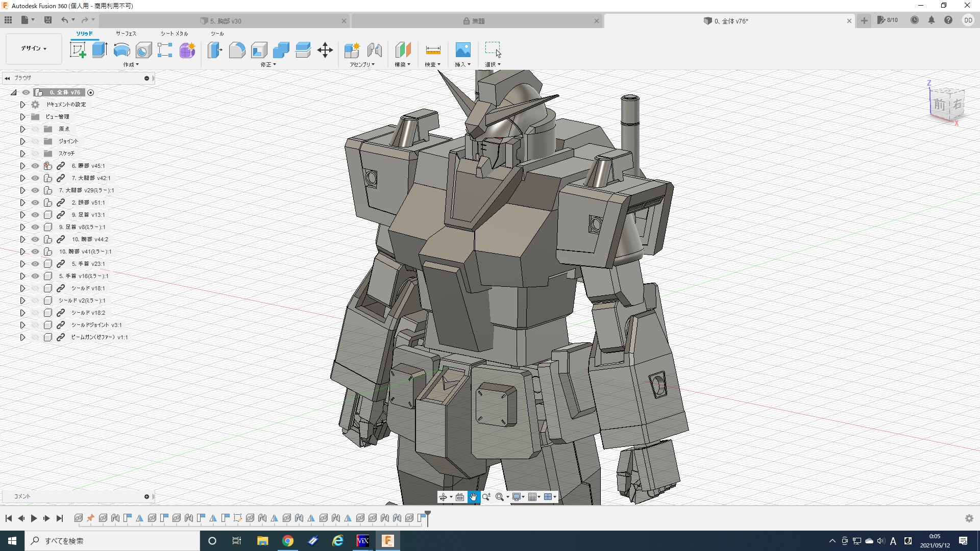Show the シールド v18:1 component
This screenshot has width=980, height=551.
click(35, 288)
